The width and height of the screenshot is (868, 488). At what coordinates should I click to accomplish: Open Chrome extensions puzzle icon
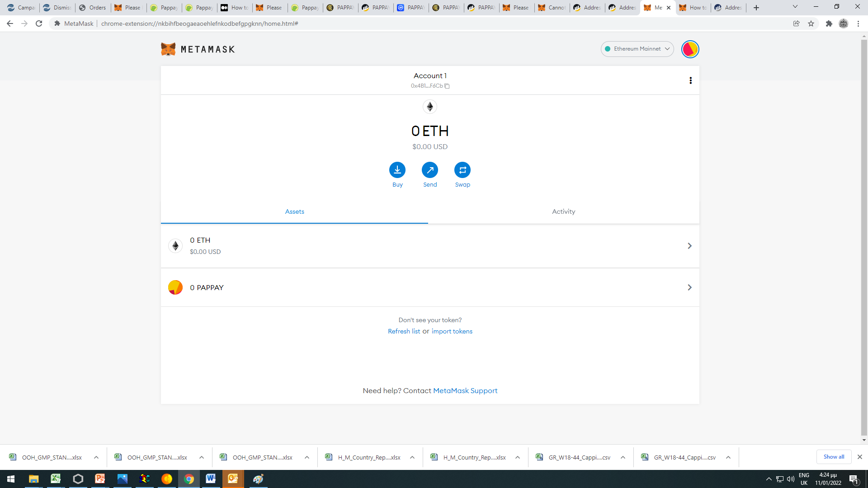point(829,23)
